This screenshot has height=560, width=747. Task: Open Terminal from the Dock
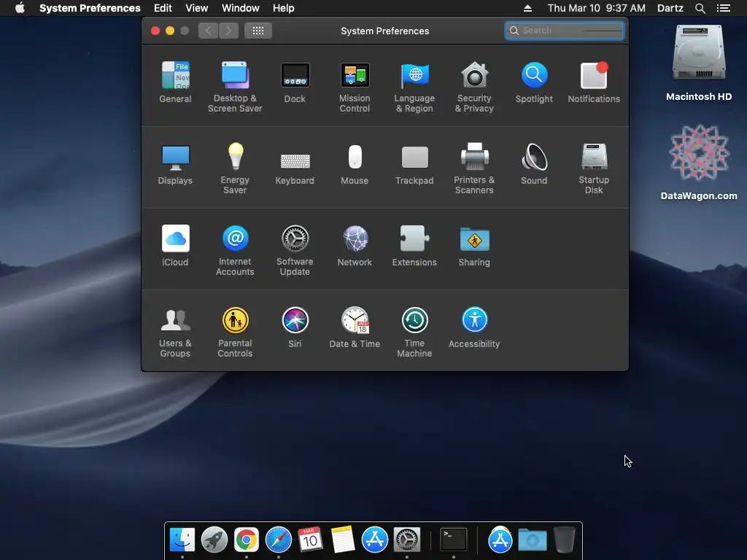click(x=453, y=540)
